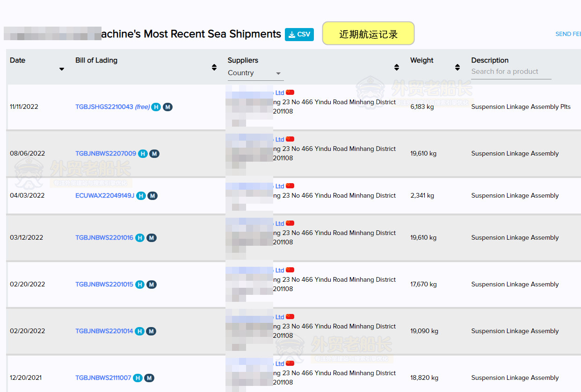Click the H badge beside TGBJNBWS2201016
Image resolution: width=581 pixels, height=392 pixels.
[140, 238]
